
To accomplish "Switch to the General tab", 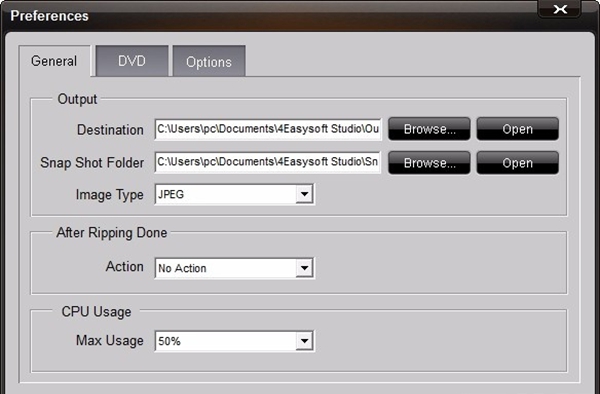I will click(54, 61).
